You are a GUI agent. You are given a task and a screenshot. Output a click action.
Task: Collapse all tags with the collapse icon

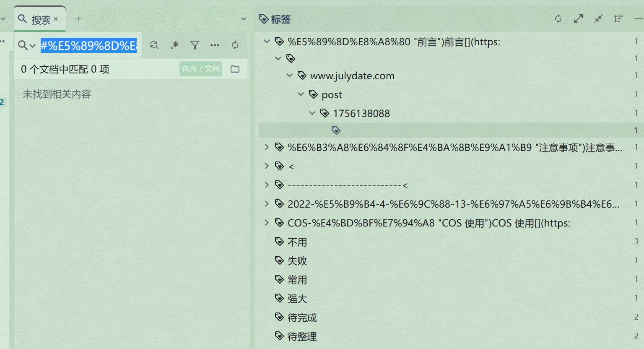click(598, 19)
